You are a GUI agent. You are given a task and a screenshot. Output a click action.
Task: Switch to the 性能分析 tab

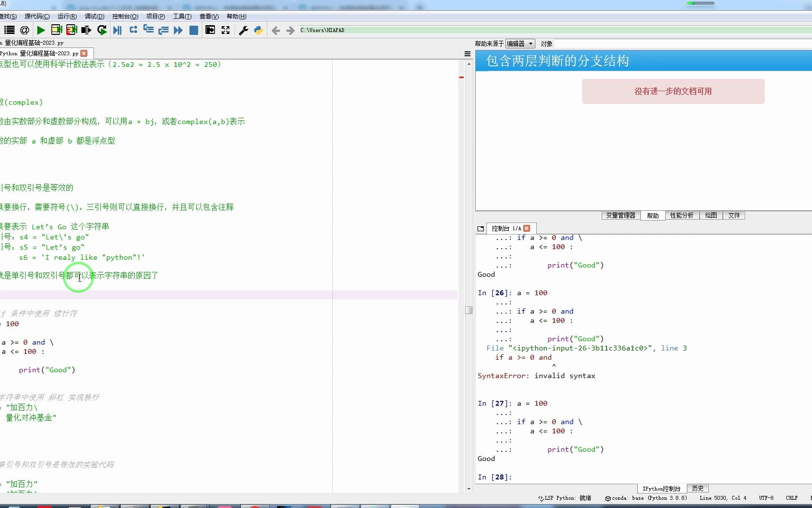click(x=682, y=215)
